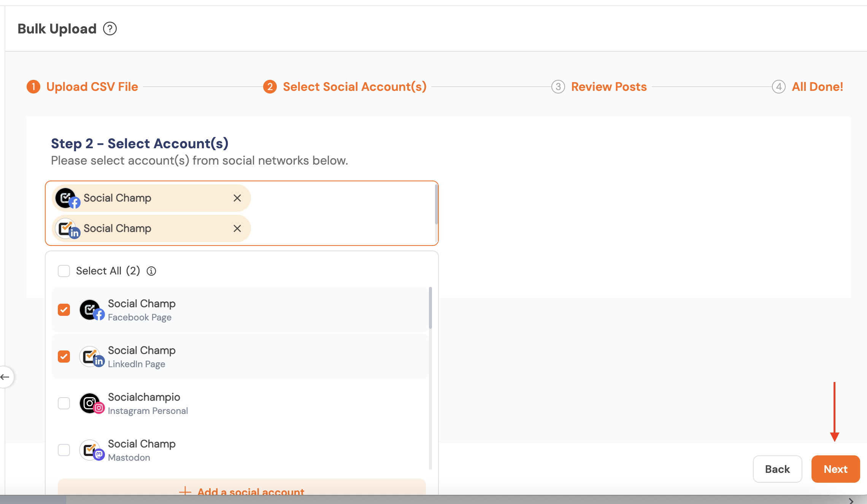
Task: Remove the LinkedIn Social Champ chip
Action: [237, 228]
